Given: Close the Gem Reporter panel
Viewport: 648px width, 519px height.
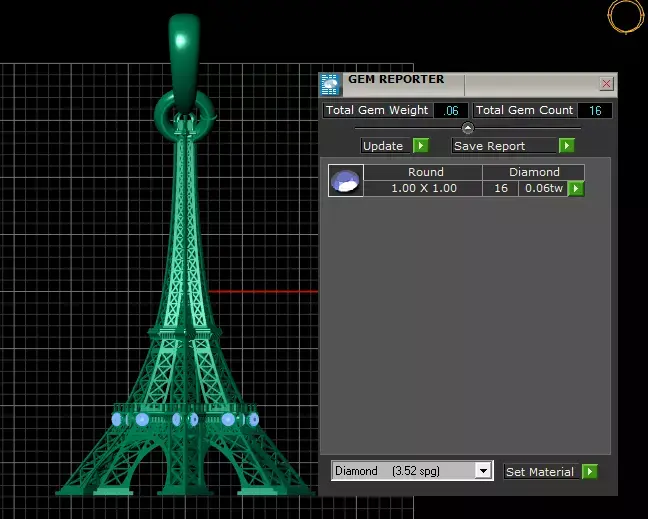Looking at the screenshot, I should coord(606,84).
